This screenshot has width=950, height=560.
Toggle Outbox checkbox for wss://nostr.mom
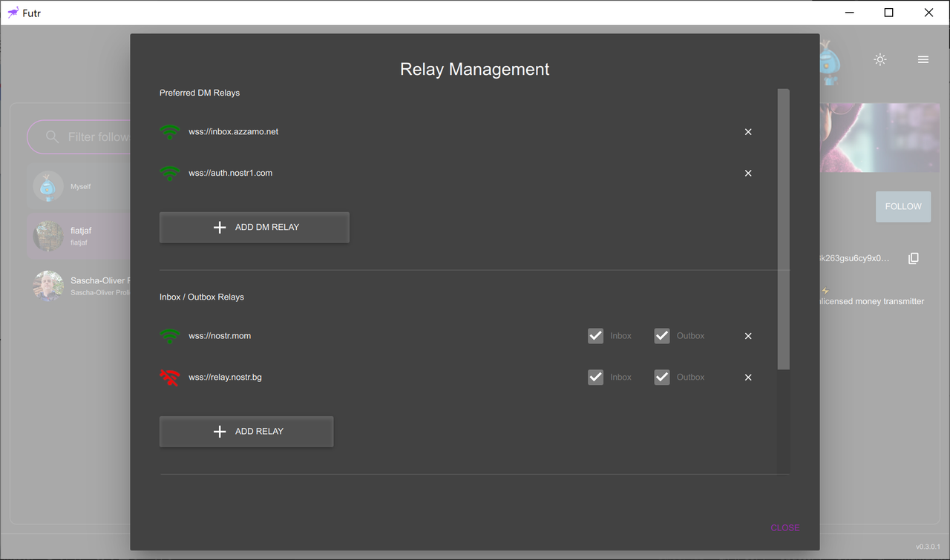[x=662, y=336]
